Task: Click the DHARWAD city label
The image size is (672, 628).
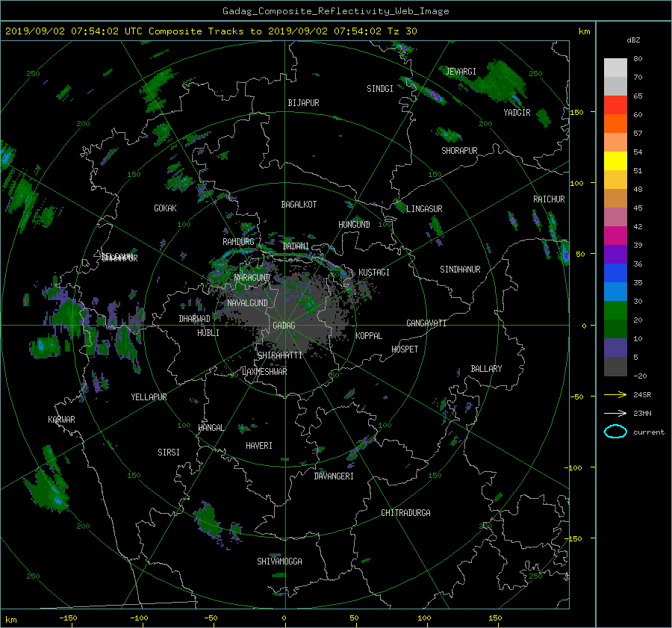Action: [x=194, y=319]
